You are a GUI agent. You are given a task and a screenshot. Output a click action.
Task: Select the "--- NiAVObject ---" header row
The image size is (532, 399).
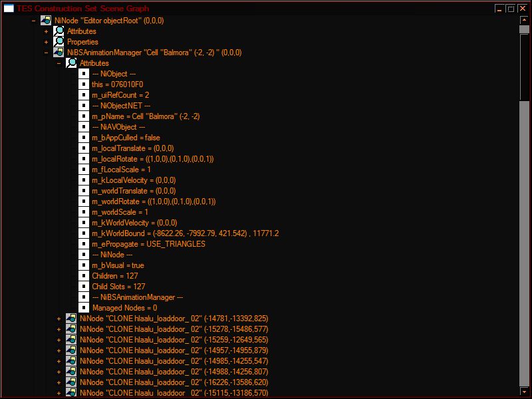[x=118, y=127]
